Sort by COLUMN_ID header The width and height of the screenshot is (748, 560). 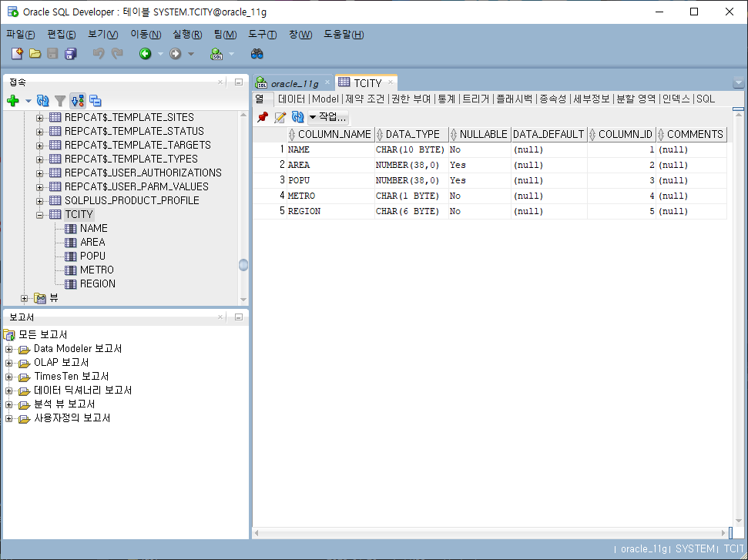[x=621, y=135]
